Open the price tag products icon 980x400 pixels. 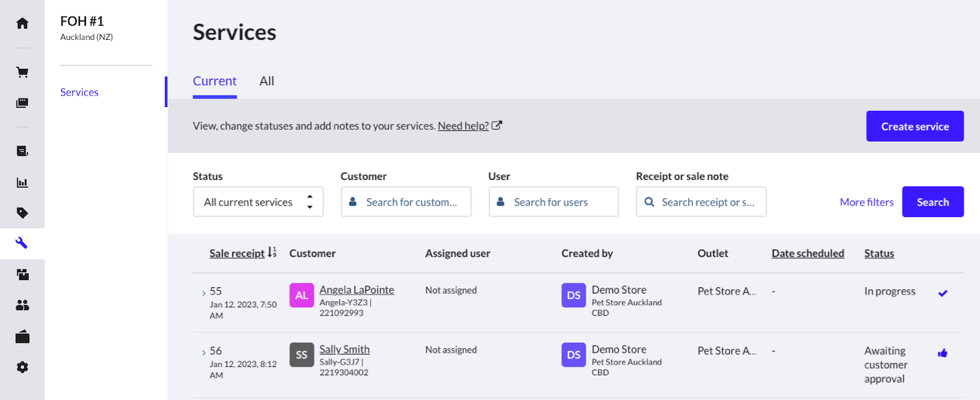tap(22, 213)
